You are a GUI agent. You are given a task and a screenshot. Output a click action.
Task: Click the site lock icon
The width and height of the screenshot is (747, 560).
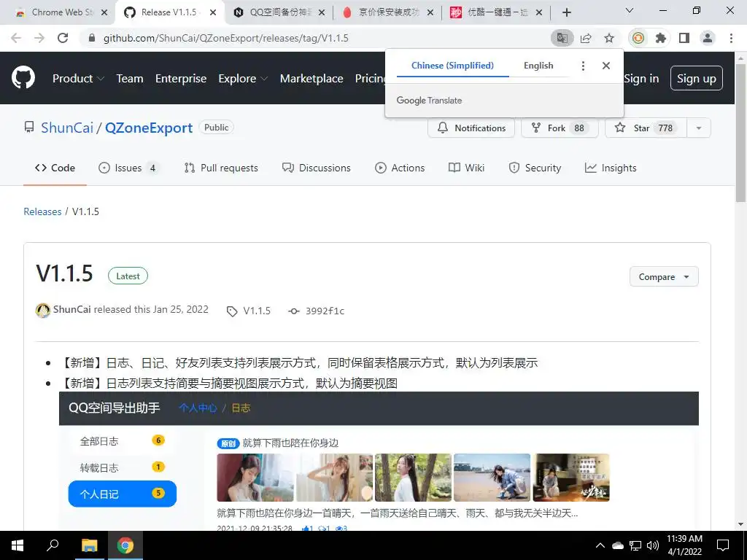(x=92, y=38)
